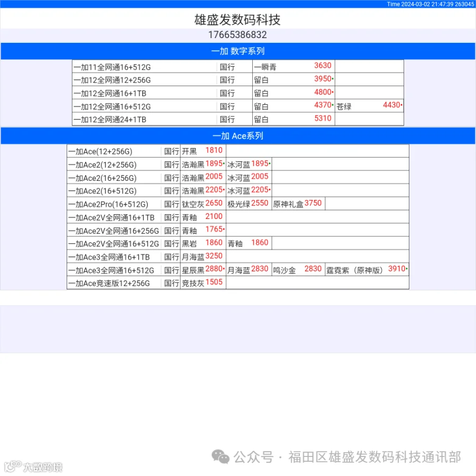Click the 浩瀚黑 price 1895
This screenshot has height=476, width=476.
pyautogui.click(x=214, y=163)
